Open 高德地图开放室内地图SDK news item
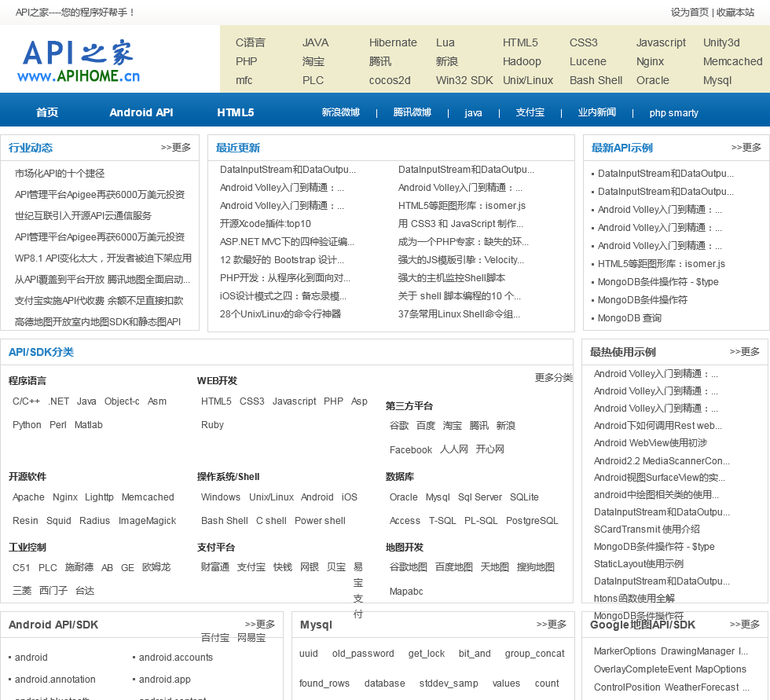770x700 pixels. [97, 321]
